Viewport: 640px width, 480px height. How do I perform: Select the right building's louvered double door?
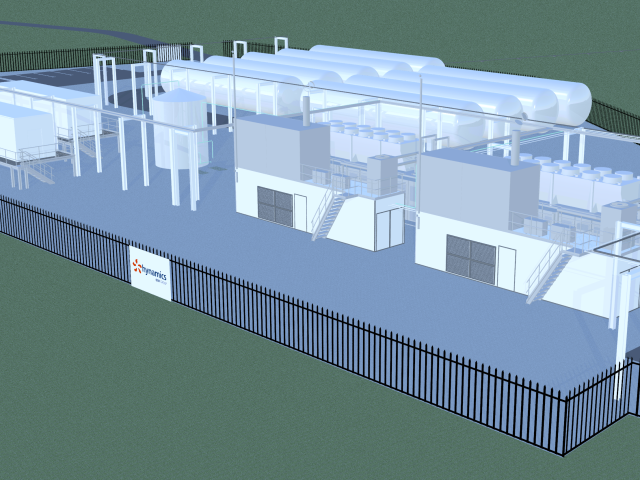click(x=470, y=256)
